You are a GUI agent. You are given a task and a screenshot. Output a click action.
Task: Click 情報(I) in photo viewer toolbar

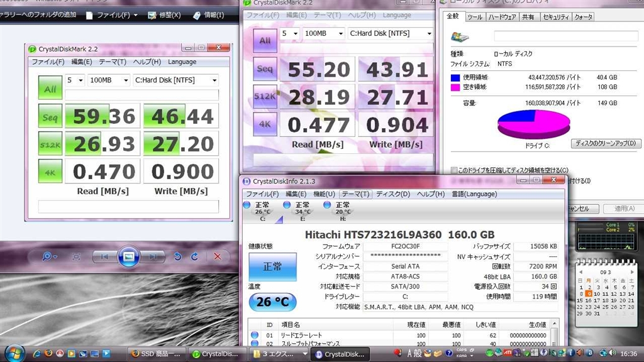coord(208,15)
